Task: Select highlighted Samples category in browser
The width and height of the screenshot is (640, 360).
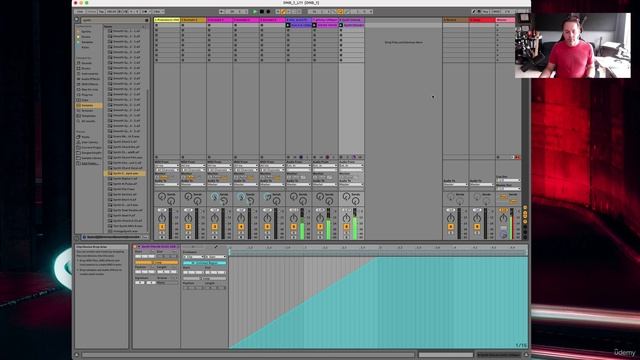Action: pyautogui.click(x=89, y=105)
